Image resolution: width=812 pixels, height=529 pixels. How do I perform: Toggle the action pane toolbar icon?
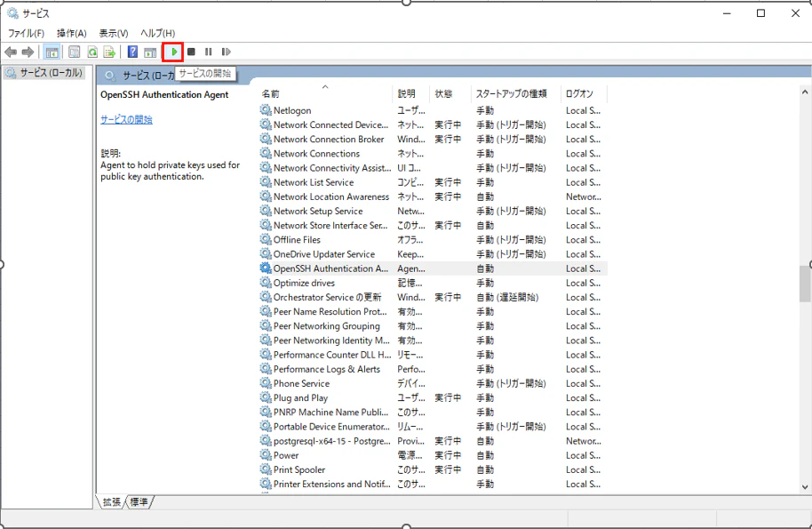(150, 52)
